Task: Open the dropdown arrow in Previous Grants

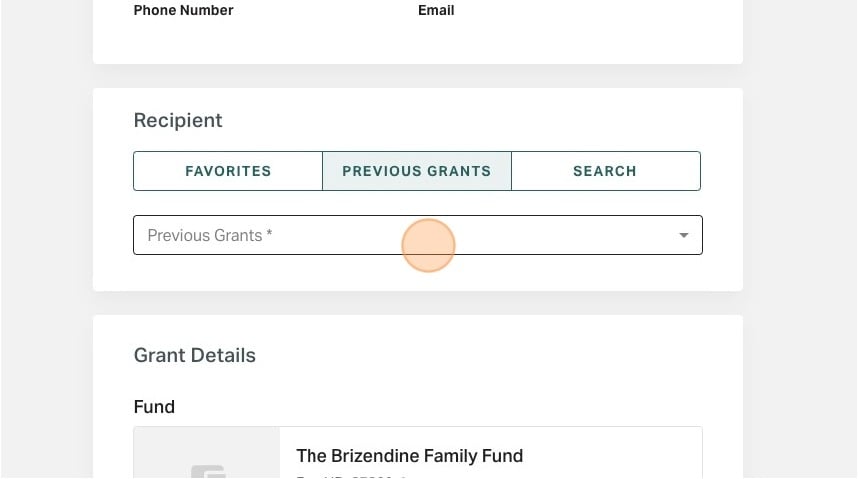Action: pyautogui.click(x=683, y=235)
